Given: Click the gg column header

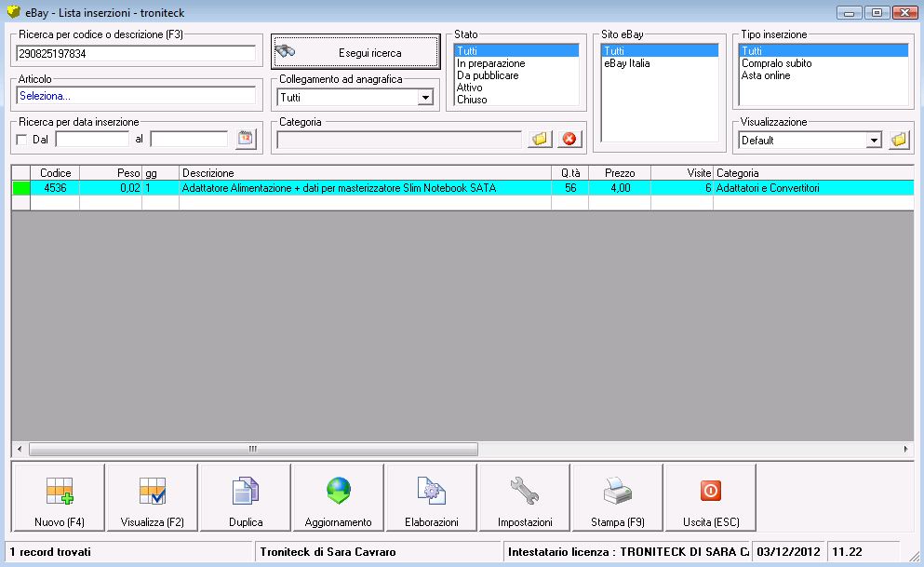Looking at the screenshot, I should click(x=160, y=172).
